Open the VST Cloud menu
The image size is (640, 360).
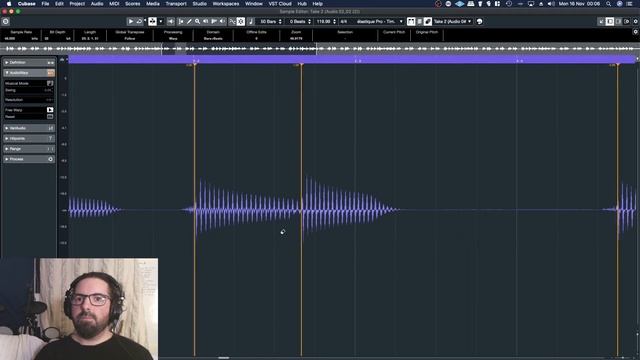(280, 4)
